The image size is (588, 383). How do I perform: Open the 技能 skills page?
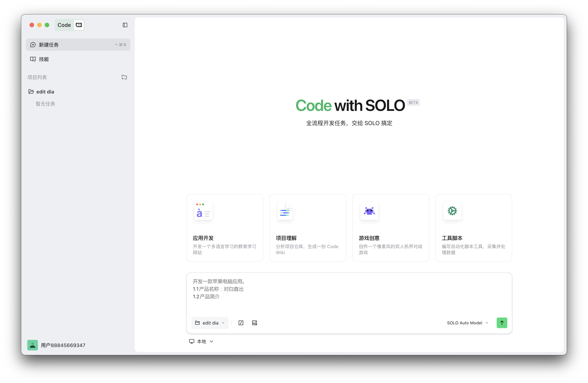[x=44, y=59]
